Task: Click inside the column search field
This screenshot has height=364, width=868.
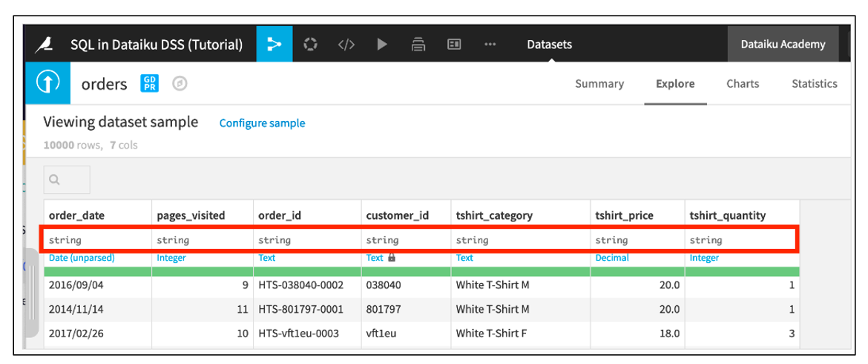Action: click(67, 180)
